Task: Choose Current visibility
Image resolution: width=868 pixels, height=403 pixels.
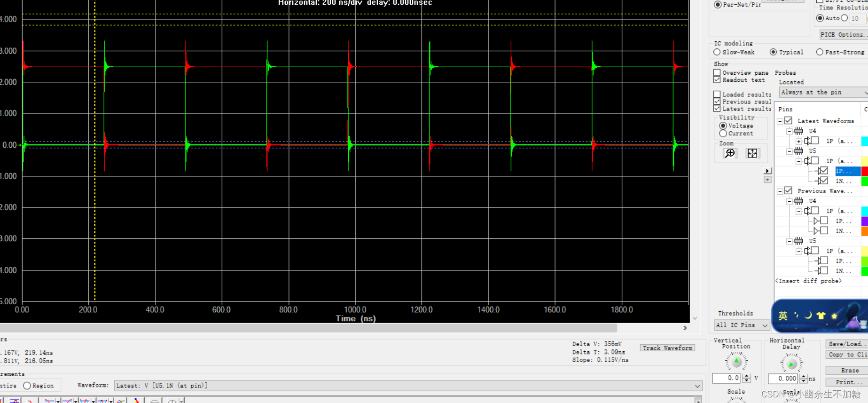Action: pos(723,134)
